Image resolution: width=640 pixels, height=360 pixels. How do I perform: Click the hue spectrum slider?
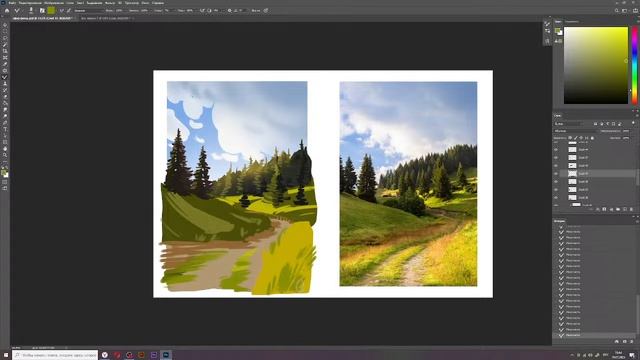pos(635,65)
